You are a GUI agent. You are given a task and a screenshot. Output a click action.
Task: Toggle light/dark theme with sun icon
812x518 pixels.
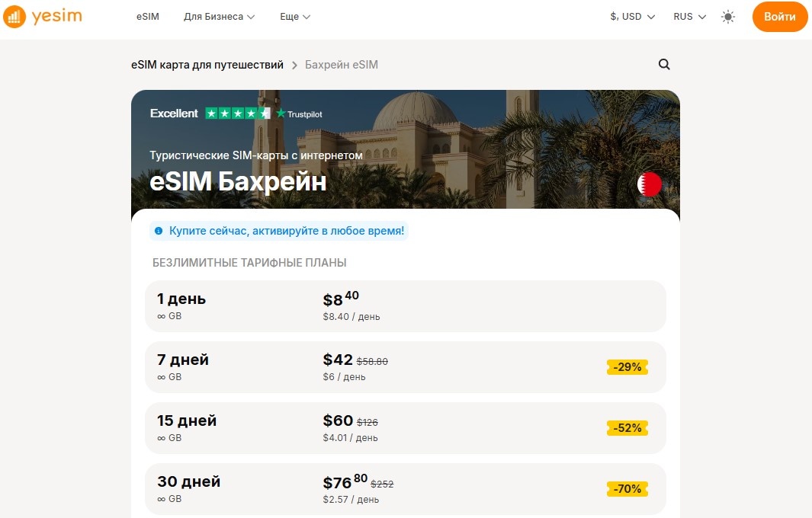[728, 16]
